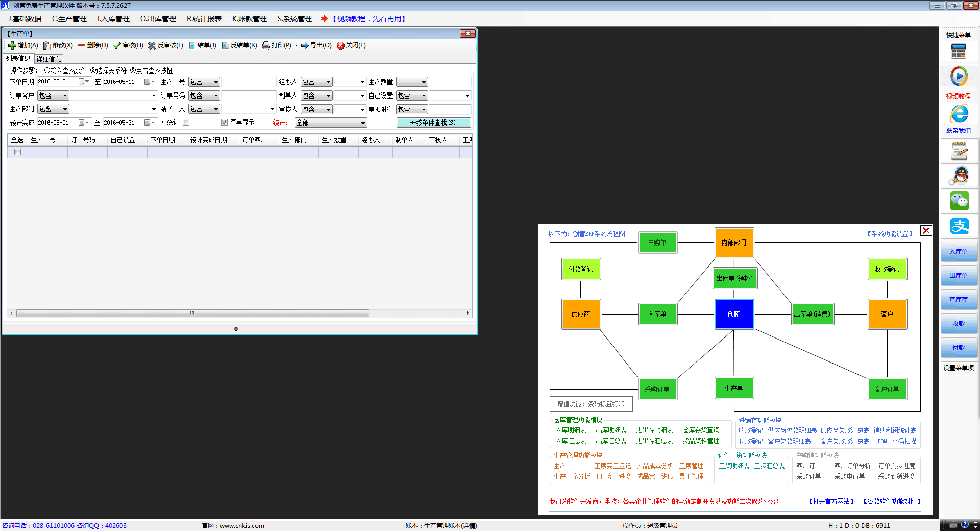Image resolution: width=980 pixels, height=531 pixels.
Task: Click the 收款登记 node in flowchart
Action: (x=887, y=269)
